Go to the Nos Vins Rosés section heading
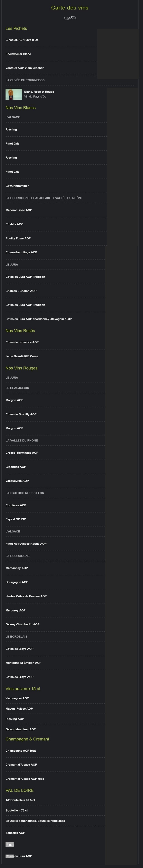The image size is (143, 868). [x=20, y=331]
